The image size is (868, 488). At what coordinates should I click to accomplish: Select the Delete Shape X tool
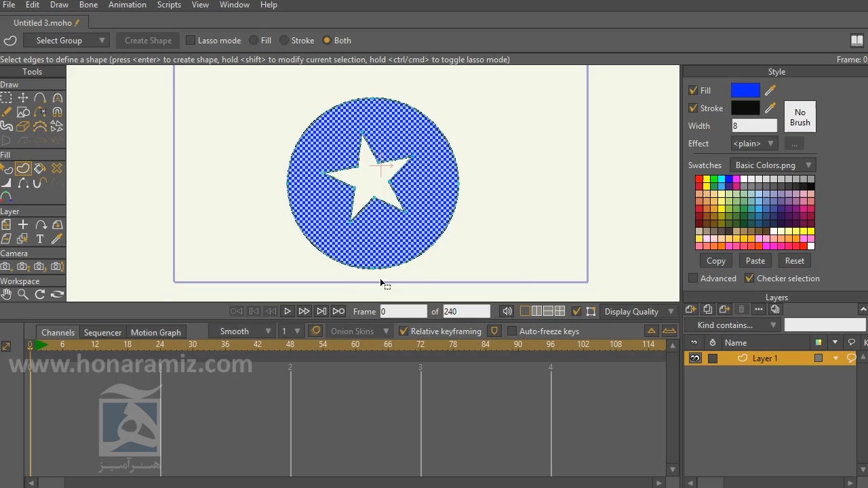(57, 168)
